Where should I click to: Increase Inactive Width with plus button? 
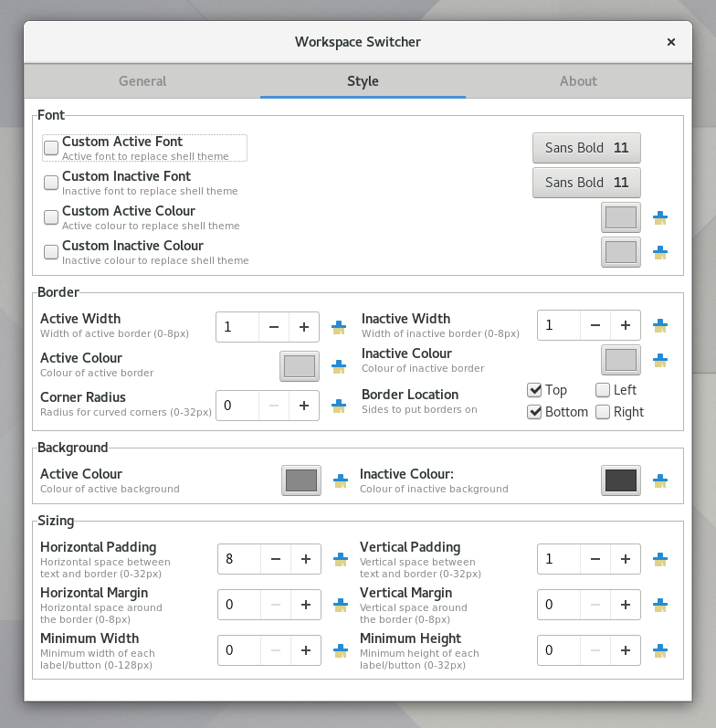[x=626, y=325]
